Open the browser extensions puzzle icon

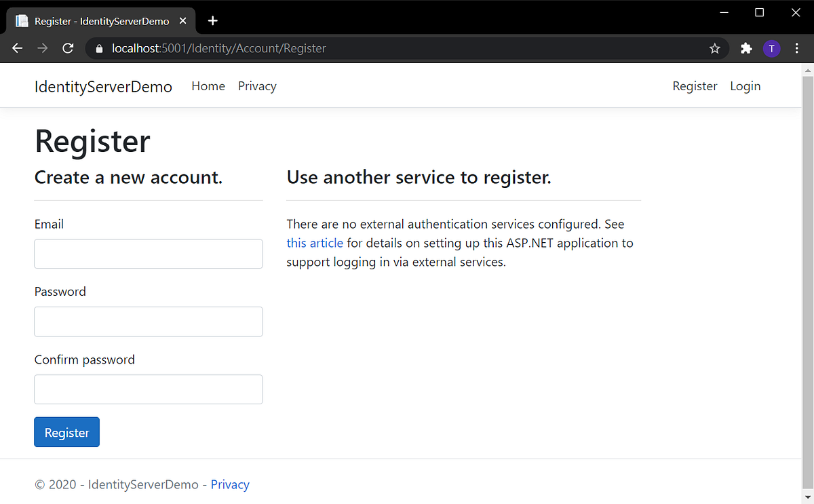745,48
